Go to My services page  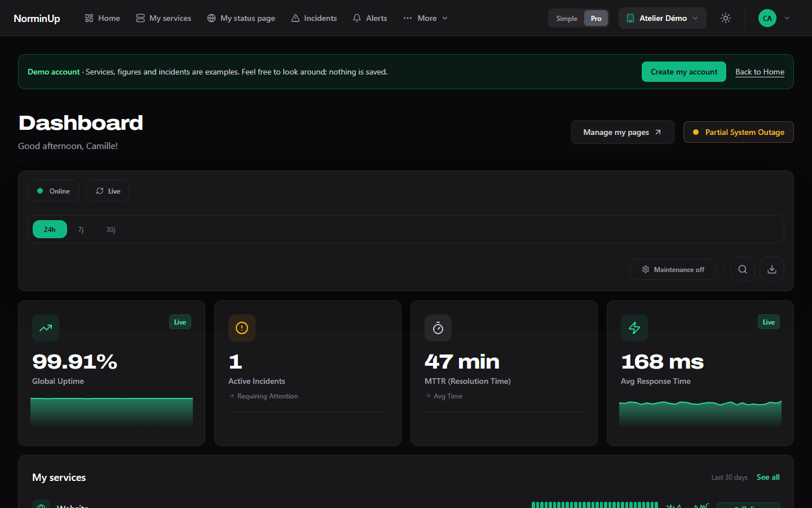[164, 18]
